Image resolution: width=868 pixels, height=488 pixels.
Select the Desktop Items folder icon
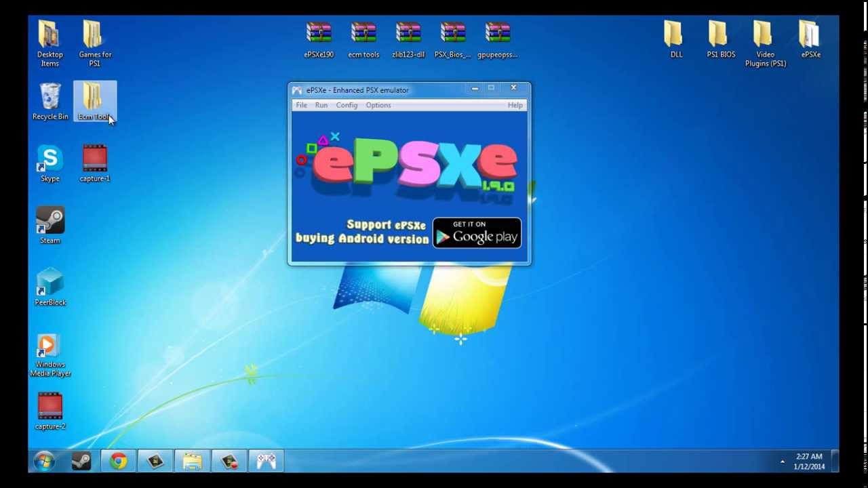click(x=50, y=43)
